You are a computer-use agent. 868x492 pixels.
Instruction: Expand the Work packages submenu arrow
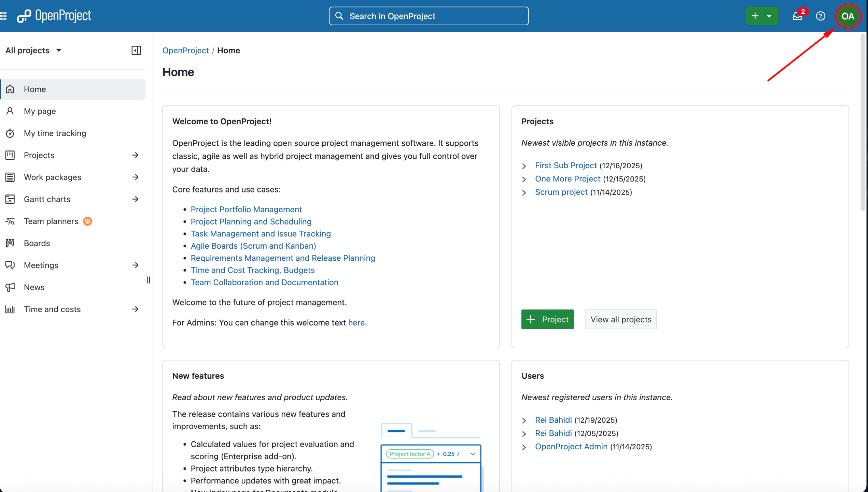click(136, 177)
